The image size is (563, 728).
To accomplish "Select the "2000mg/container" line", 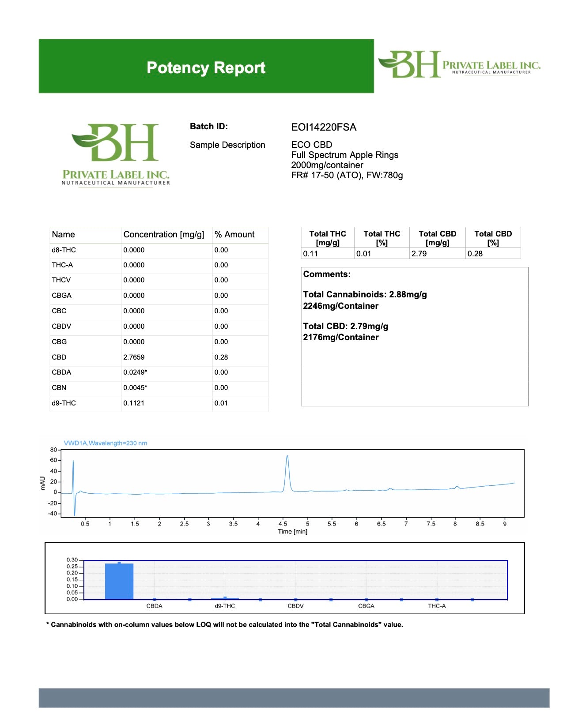I will [327, 165].
